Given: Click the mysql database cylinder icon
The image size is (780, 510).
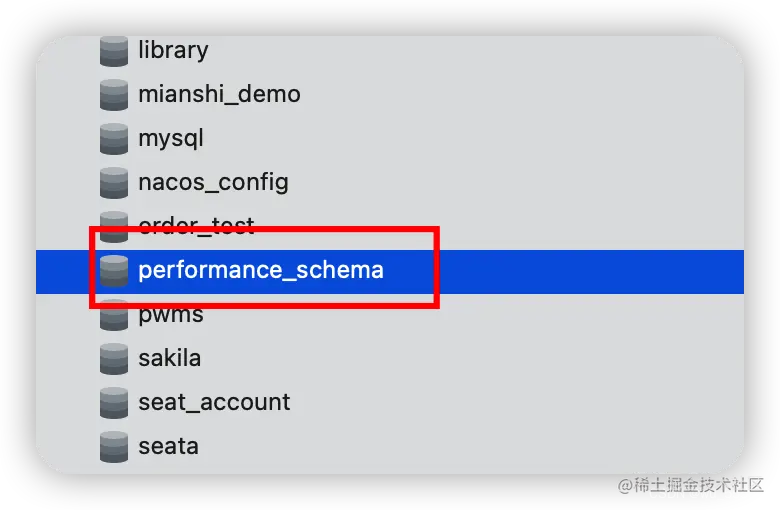Looking at the screenshot, I should pyautogui.click(x=114, y=139).
